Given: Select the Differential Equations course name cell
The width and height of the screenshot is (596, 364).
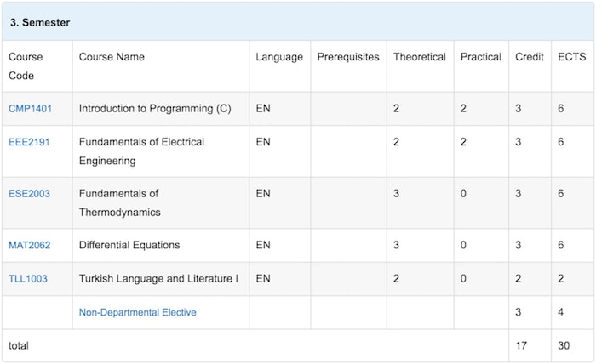Looking at the screenshot, I should [161, 245].
